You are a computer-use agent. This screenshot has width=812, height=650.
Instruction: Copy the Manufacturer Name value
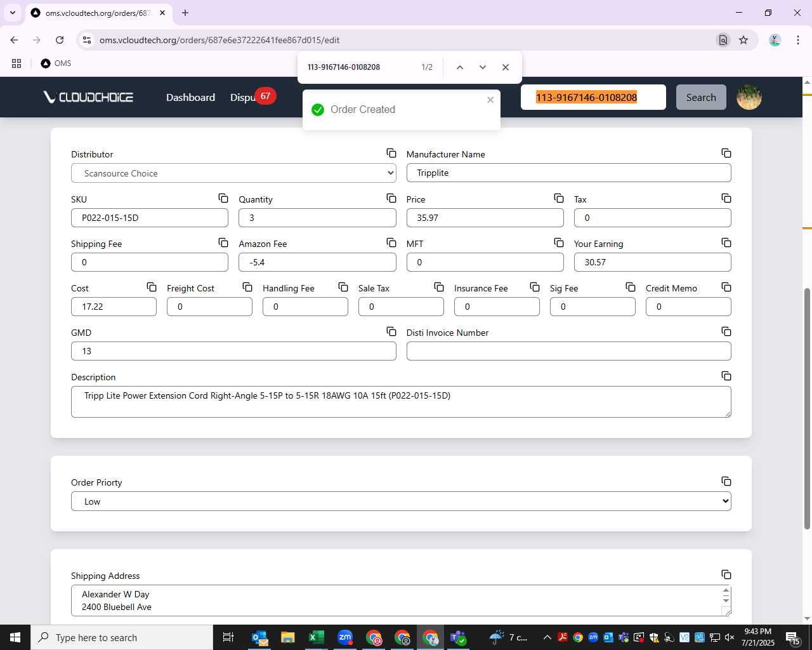(x=726, y=153)
